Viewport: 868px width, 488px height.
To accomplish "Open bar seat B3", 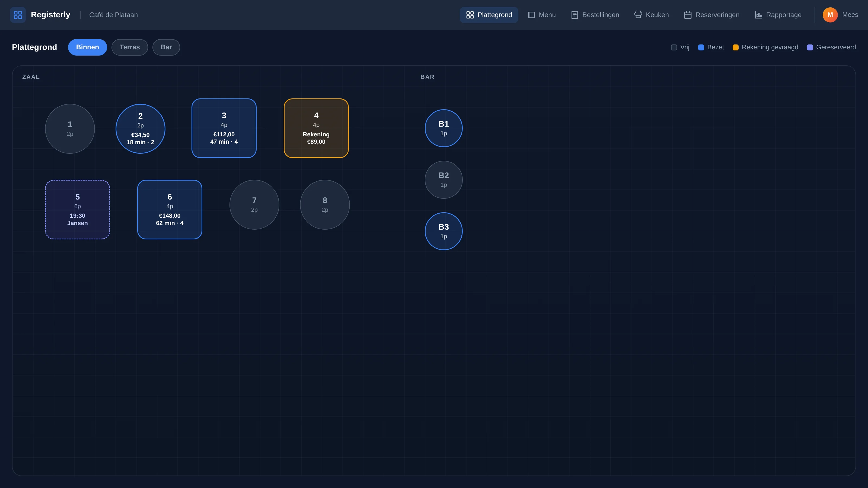I will 443,231.
